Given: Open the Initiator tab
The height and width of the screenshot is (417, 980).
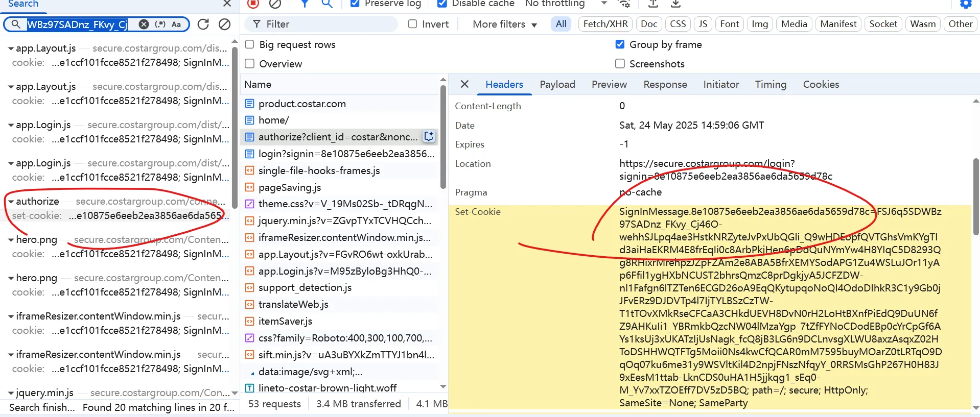Looking at the screenshot, I should click(721, 84).
